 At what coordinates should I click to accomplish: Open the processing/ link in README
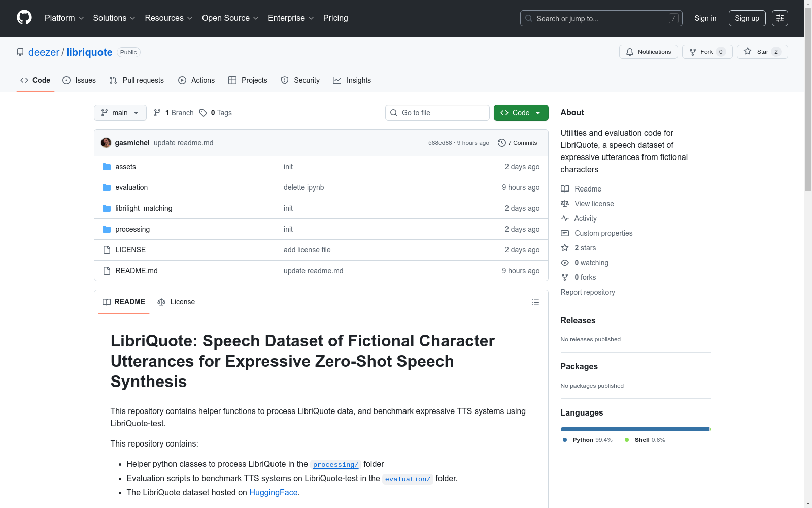pyautogui.click(x=335, y=465)
